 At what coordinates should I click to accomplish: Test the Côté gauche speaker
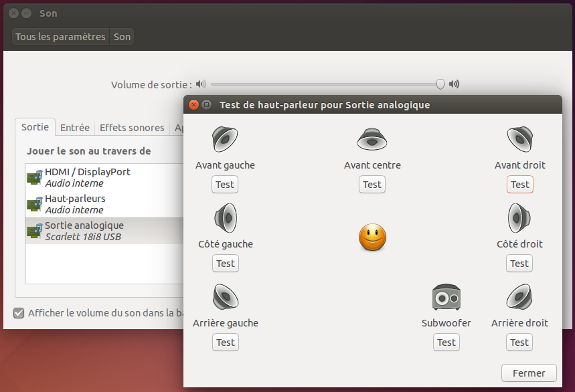[x=226, y=264]
